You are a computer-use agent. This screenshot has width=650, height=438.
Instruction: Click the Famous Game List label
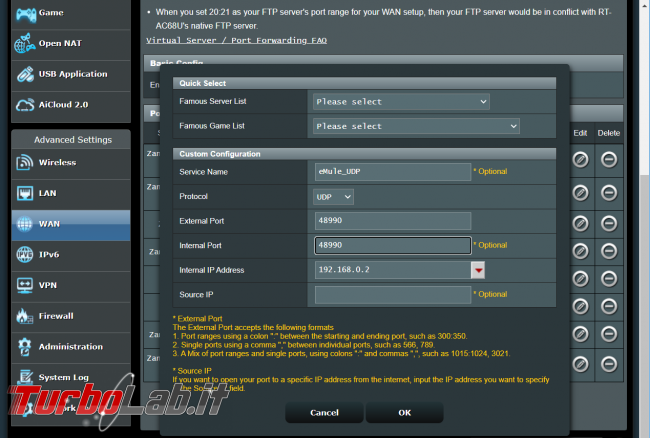[x=212, y=126]
